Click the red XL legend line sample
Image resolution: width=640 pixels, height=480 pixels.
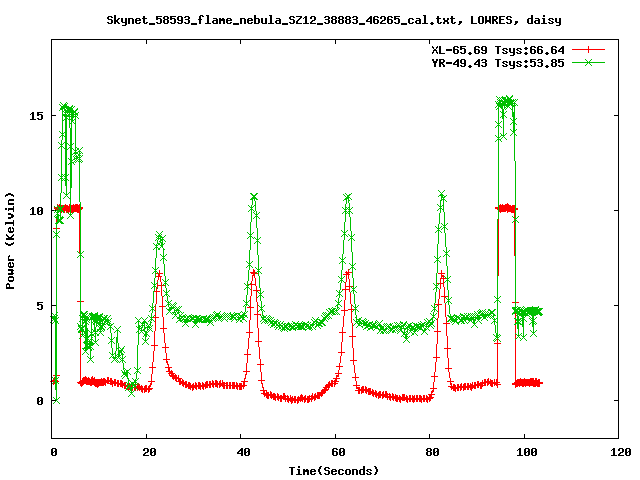tap(588, 50)
